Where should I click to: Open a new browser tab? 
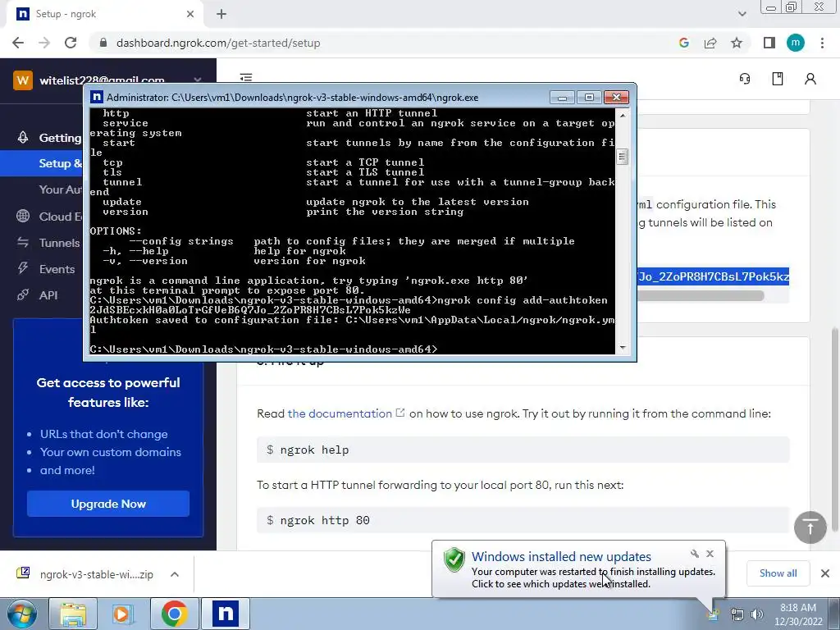point(221,14)
